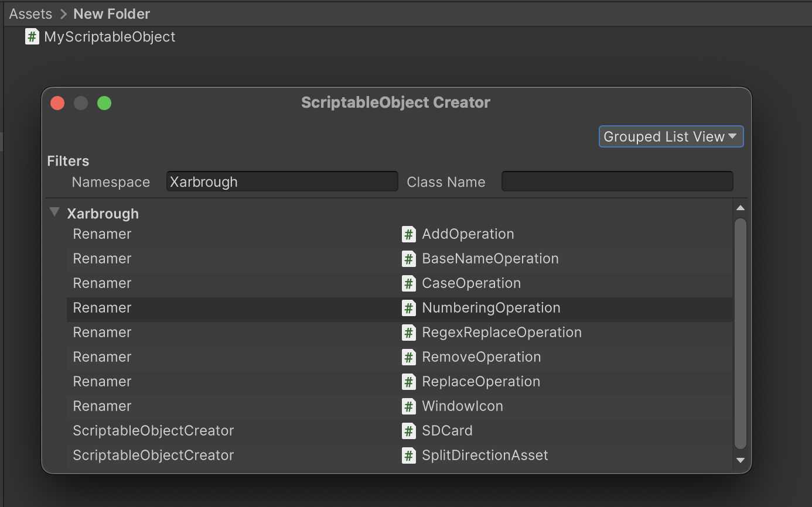Click the C# icon next to RemoveOperation
812x507 pixels.
pyautogui.click(x=408, y=357)
